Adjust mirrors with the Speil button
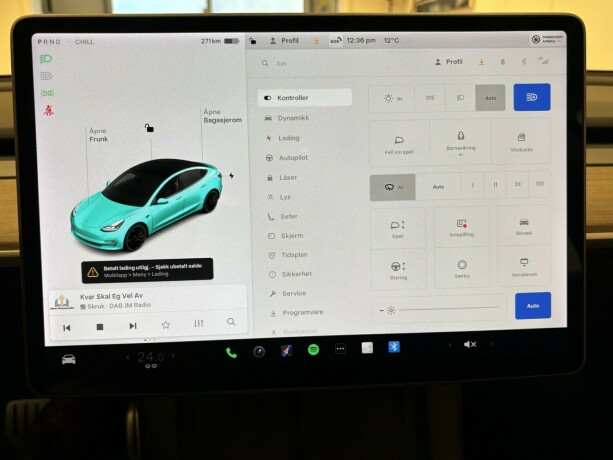The image size is (613, 460). (398, 229)
